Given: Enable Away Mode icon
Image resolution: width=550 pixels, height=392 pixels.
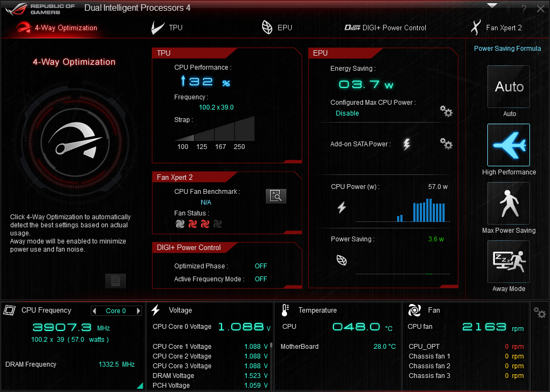Looking at the screenshot, I should (x=508, y=261).
